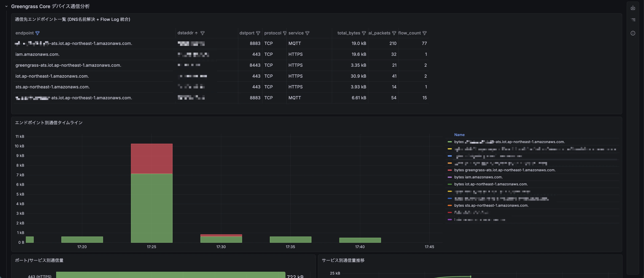Screen dimensions: 644x278
Task: Open the エンドポイント別通信タイムライン panel title
Action: coord(49,122)
